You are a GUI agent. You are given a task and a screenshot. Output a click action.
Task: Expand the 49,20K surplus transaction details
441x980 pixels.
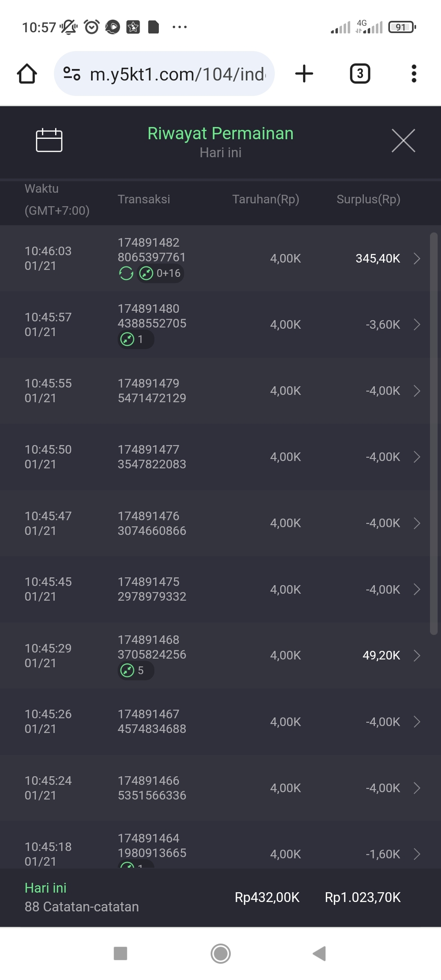click(x=416, y=655)
